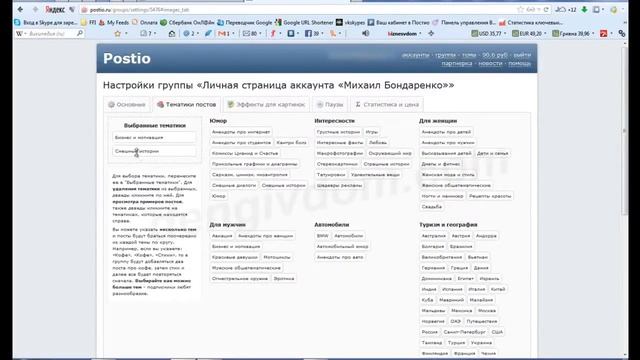Open the Сбербанк ОнЛ@йн bookmark
The image size is (640, 360).
point(187,22)
